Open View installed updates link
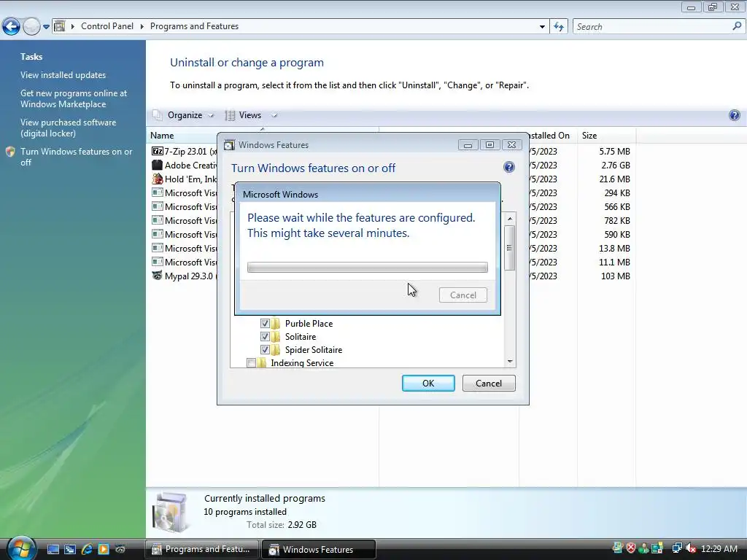The image size is (747, 560). (63, 75)
